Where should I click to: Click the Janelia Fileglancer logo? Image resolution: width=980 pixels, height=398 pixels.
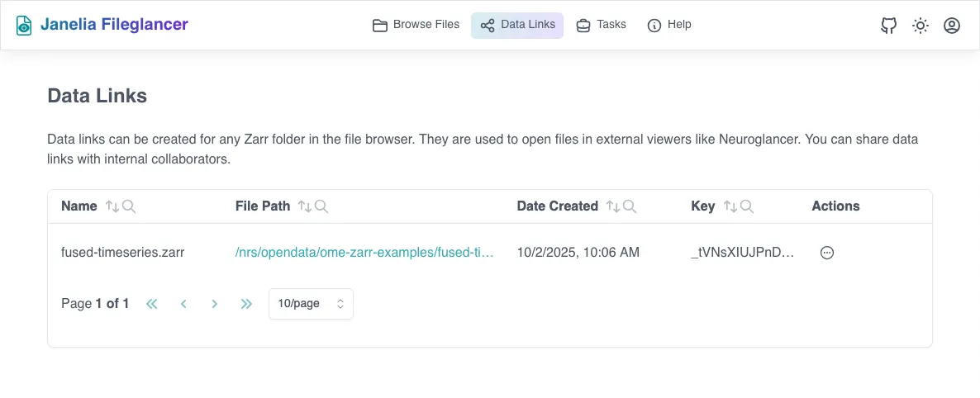[102, 25]
